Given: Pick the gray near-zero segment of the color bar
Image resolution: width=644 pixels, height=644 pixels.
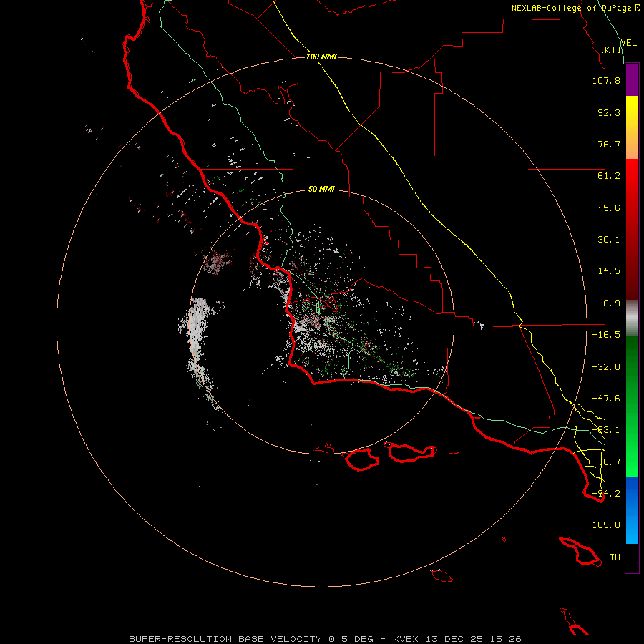Looking at the screenshot, I should (x=632, y=318).
